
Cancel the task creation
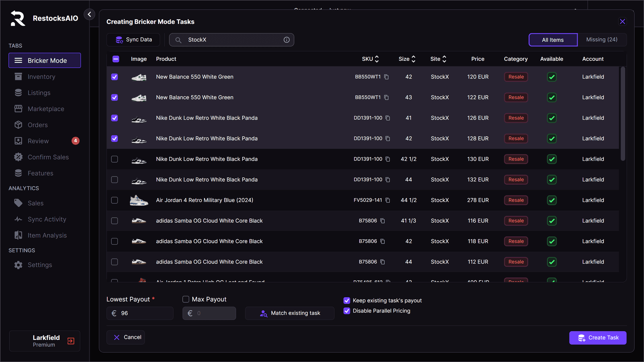point(126,337)
